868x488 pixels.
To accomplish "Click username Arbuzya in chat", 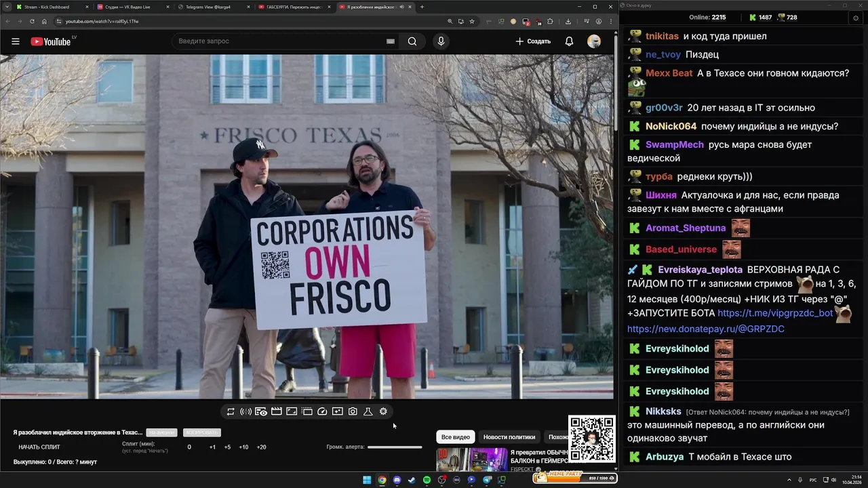I will tap(665, 457).
